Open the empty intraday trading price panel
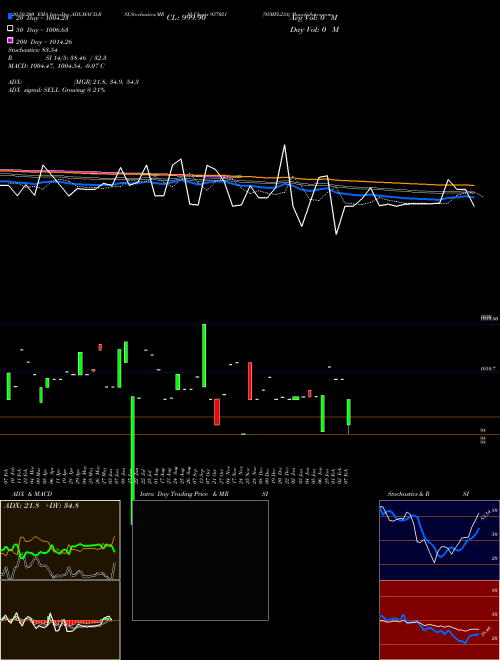500x660 pixels. click(x=200, y=560)
